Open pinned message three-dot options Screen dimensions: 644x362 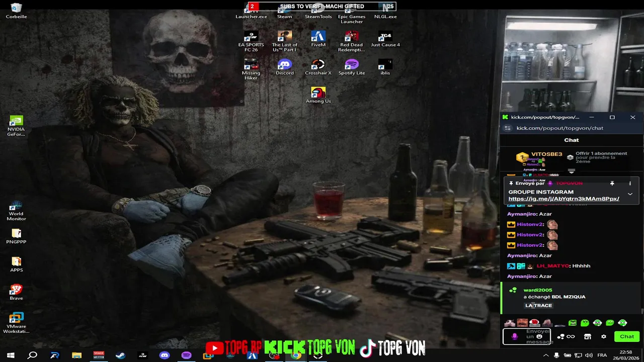pos(630,184)
